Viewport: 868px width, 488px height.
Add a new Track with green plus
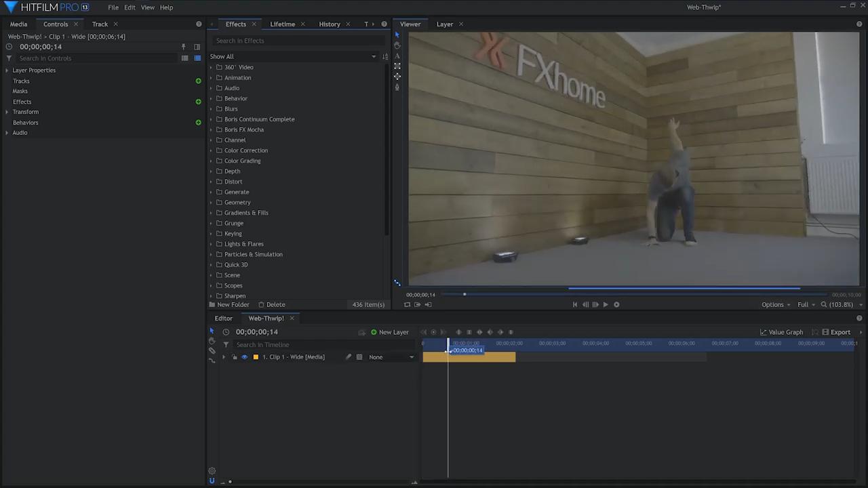(198, 81)
